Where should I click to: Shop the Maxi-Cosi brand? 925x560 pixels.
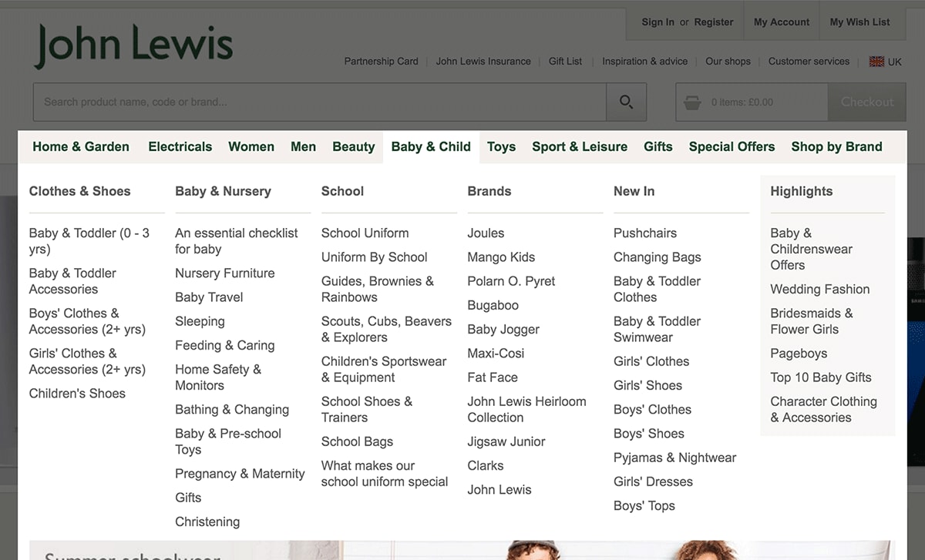click(496, 354)
